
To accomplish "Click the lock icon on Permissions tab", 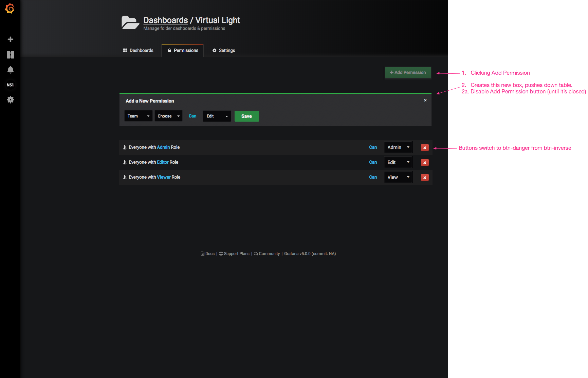I will pos(169,50).
